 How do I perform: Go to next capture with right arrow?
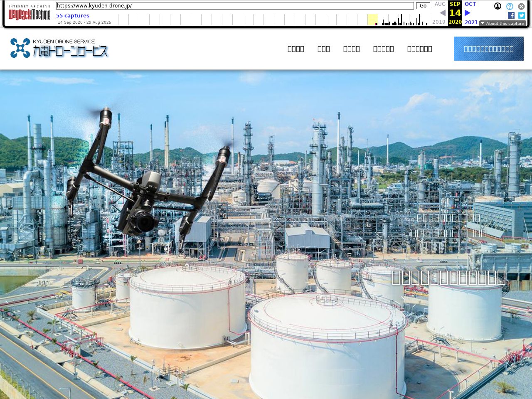468,13
